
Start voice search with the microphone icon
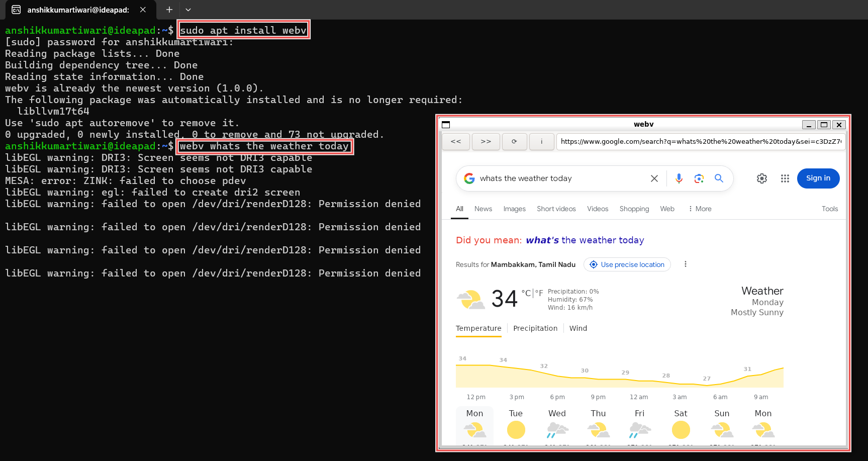[x=679, y=178]
